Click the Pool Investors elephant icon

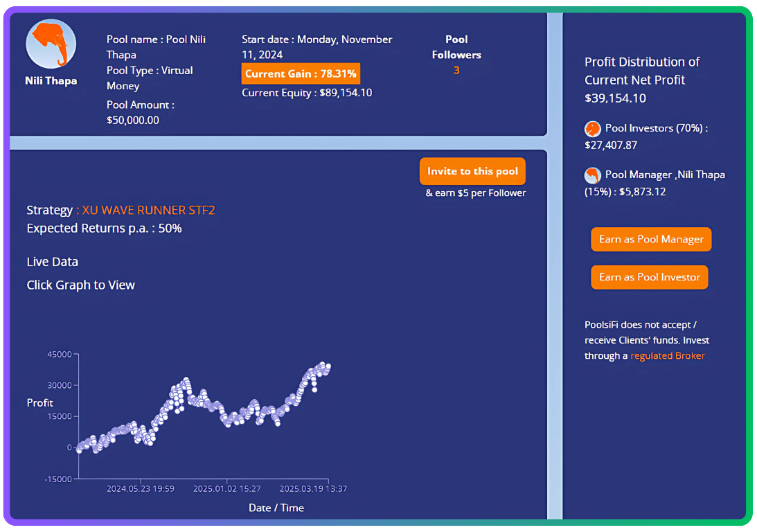coord(592,129)
